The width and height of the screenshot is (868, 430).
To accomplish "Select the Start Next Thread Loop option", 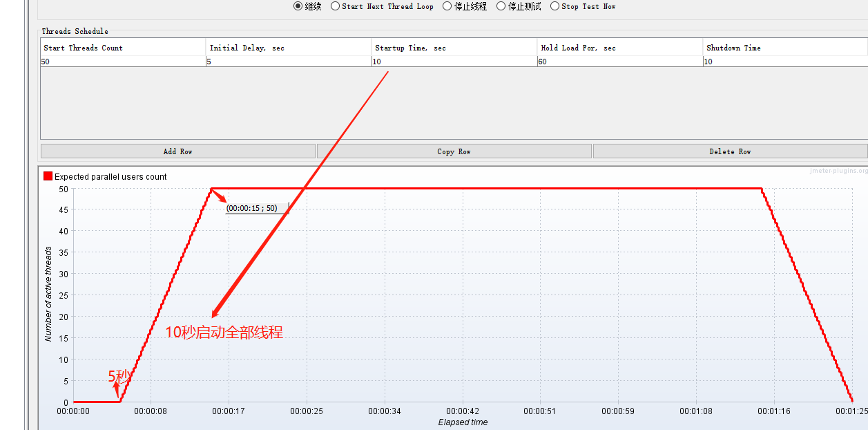I will [x=336, y=6].
